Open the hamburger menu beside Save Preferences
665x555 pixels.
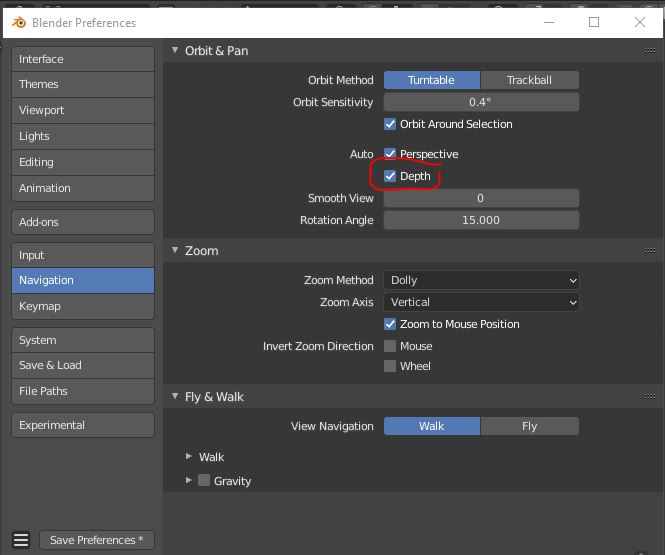pos(21,540)
